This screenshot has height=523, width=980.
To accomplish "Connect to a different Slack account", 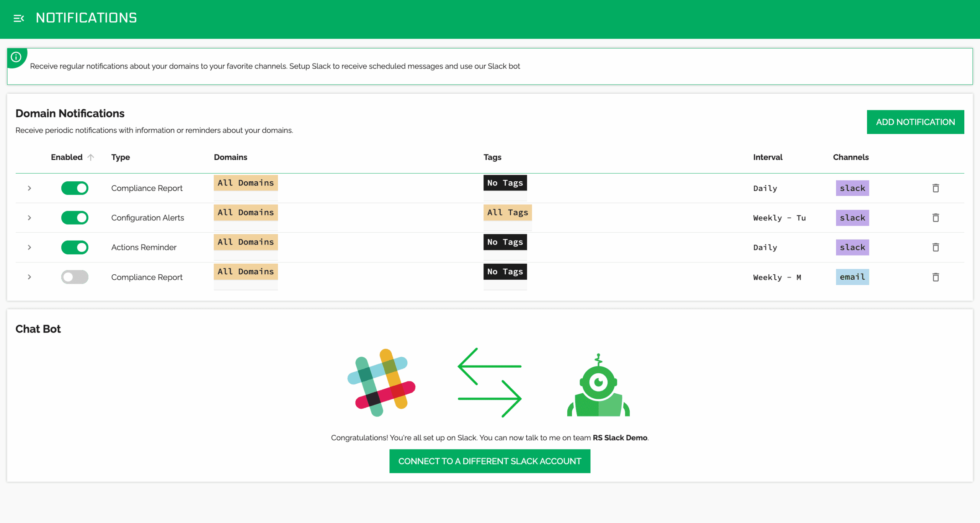I will coord(490,461).
